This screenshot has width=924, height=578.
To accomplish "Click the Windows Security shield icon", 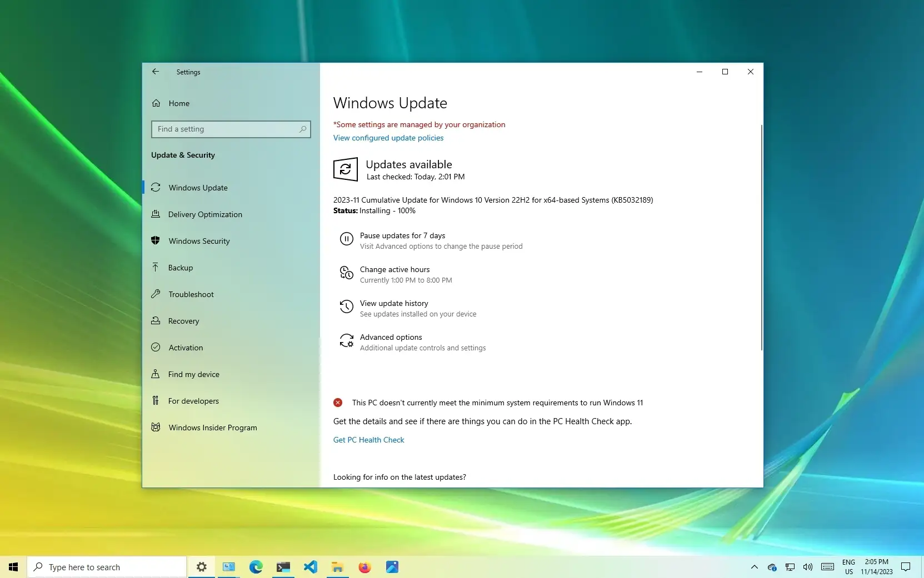I will (156, 241).
